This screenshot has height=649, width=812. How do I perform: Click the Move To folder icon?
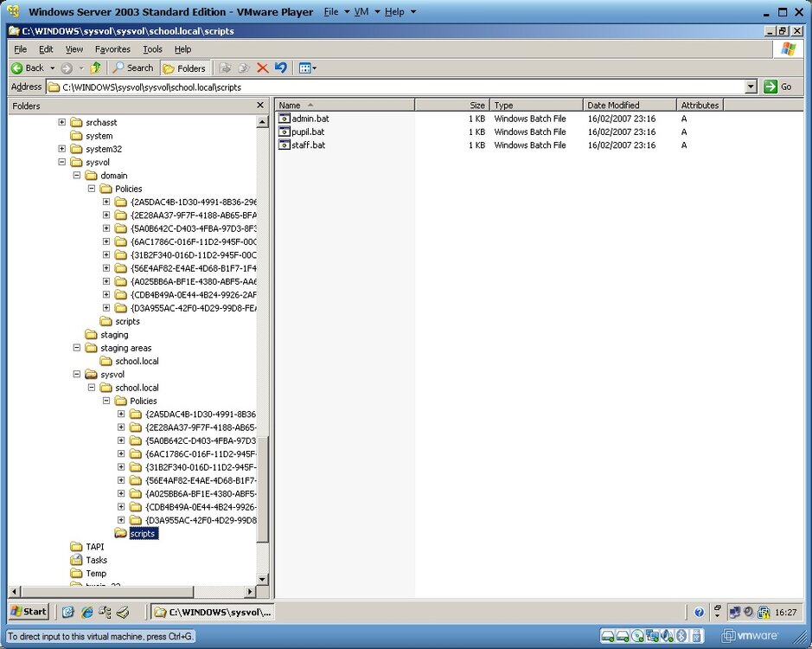tap(225, 67)
